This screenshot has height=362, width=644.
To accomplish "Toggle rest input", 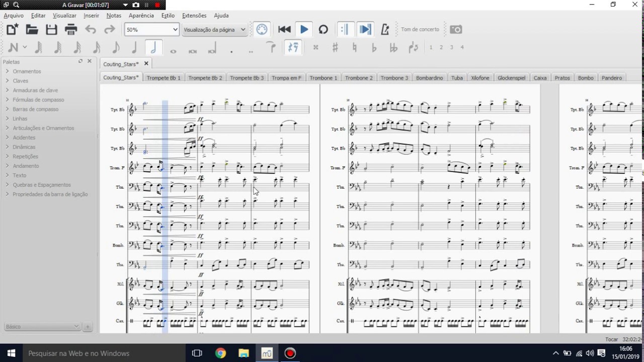I will [x=293, y=47].
